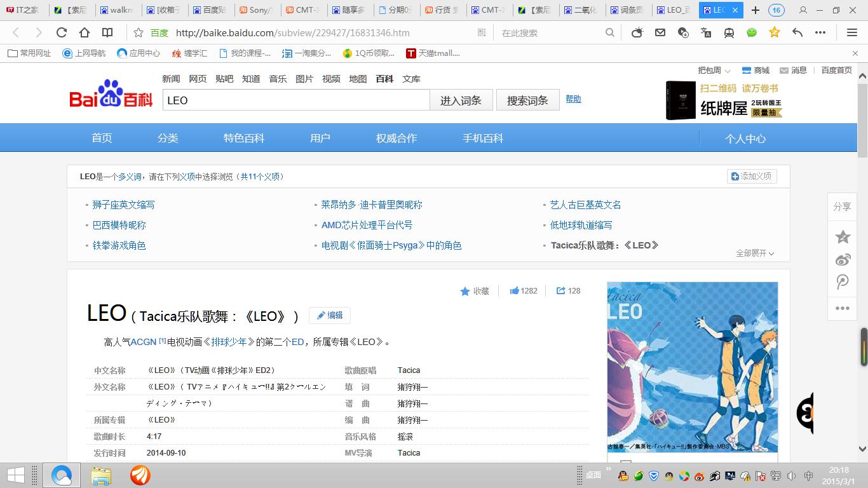Expand the 把包闹 user dropdown
Screen dimensions: 868x488
point(714,71)
